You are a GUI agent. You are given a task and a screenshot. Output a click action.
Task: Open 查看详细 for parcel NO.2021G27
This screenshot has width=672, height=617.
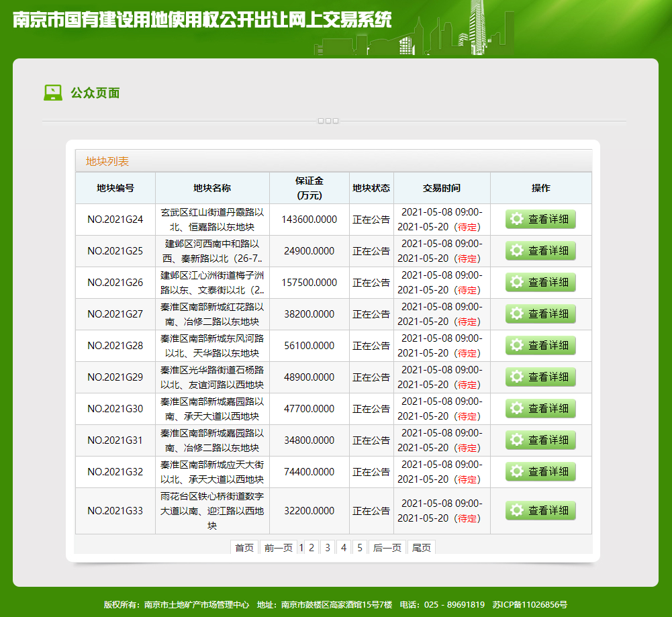coord(540,314)
